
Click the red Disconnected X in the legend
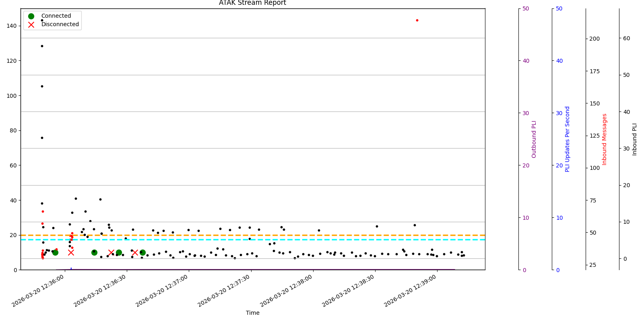(x=31, y=25)
